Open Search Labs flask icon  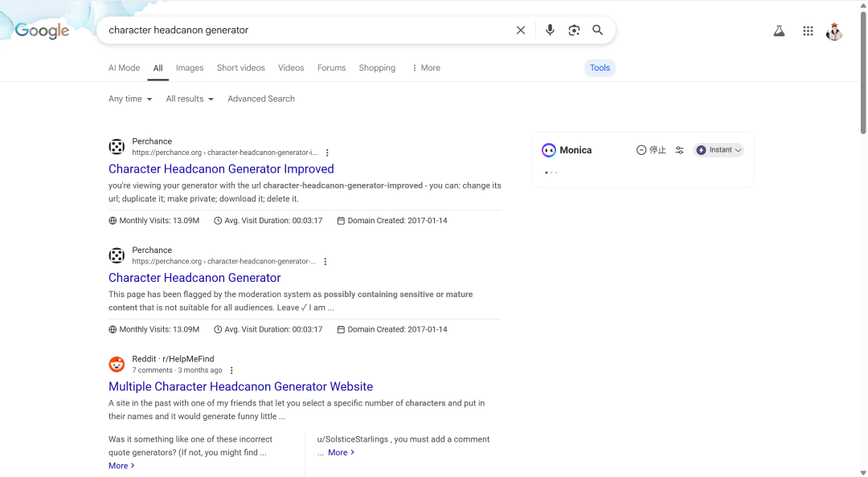pyautogui.click(x=779, y=31)
